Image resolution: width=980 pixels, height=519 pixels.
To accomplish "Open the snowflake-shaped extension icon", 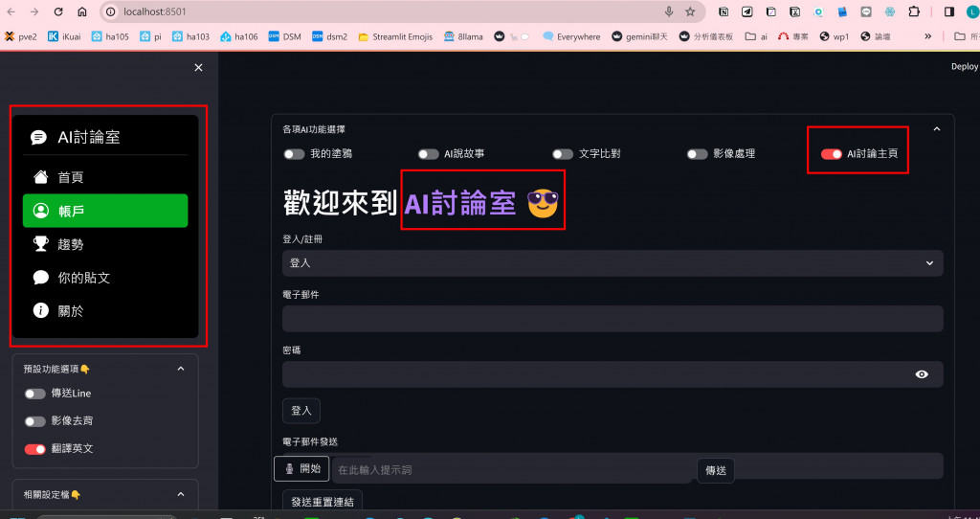I will click(889, 11).
